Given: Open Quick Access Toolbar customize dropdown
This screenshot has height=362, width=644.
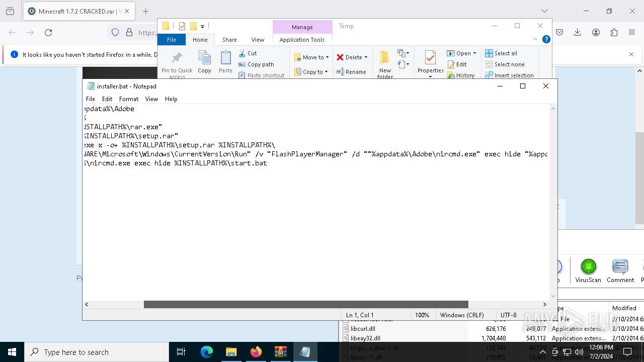Looking at the screenshot, I should pos(202,26).
